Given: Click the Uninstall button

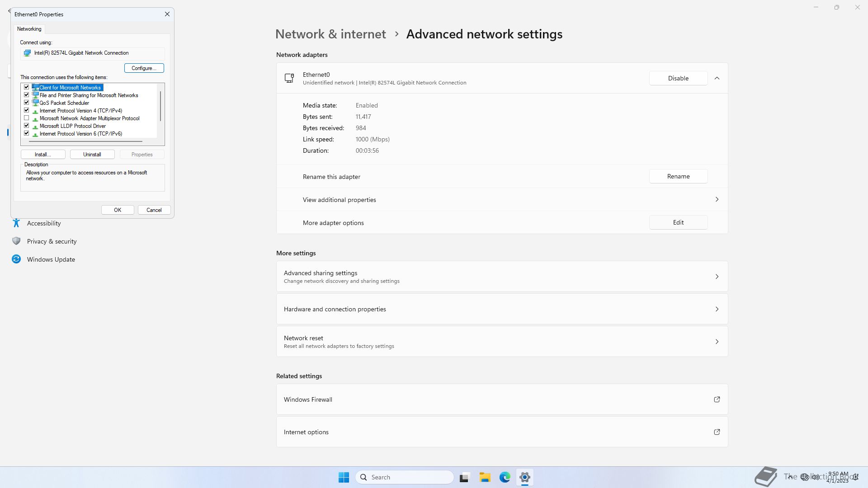Looking at the screenshot, I should (92, 155).
